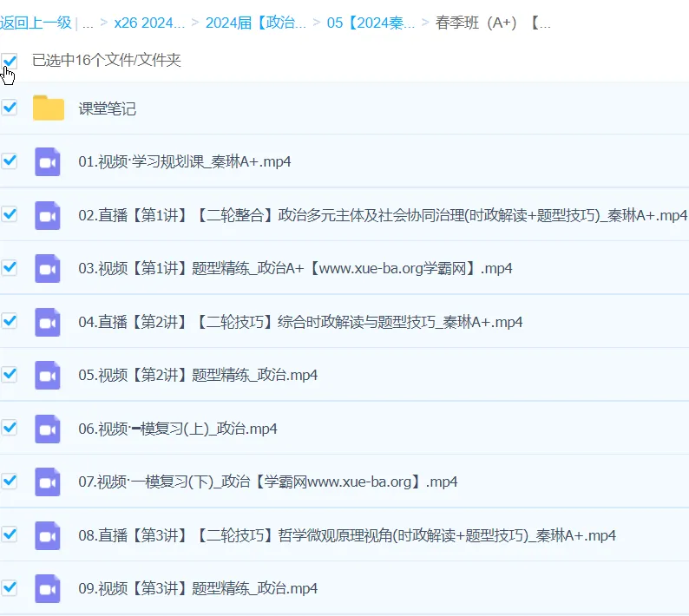This screenshot has width=689, height=616.
Task: Navigate to 2024届【政治 breadcrumb folder
Action: pos(255,23)
